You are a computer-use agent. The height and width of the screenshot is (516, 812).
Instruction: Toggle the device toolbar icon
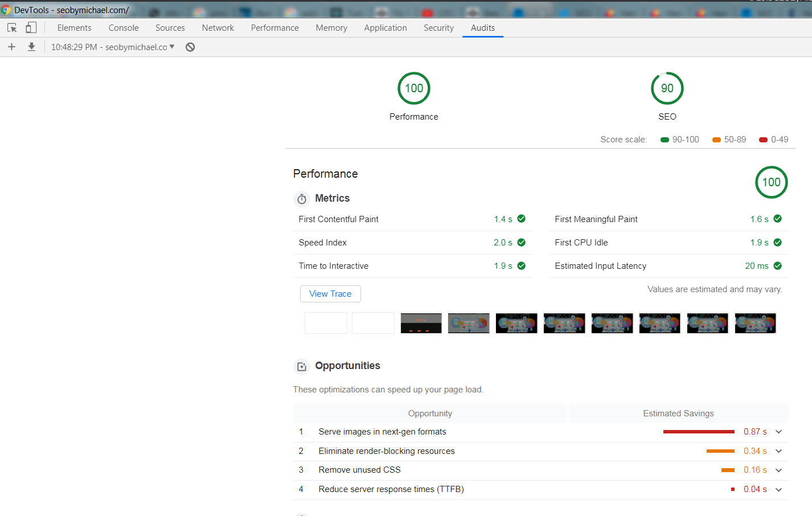(31, 27)
